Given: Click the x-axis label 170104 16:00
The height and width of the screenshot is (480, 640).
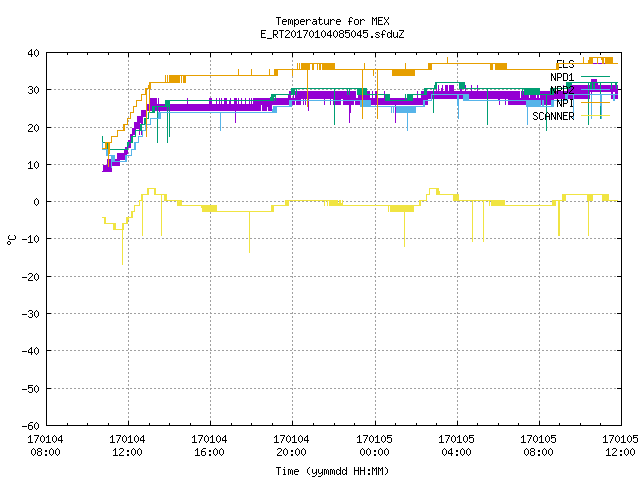Looking at the screenshot, I should point(209,446).
